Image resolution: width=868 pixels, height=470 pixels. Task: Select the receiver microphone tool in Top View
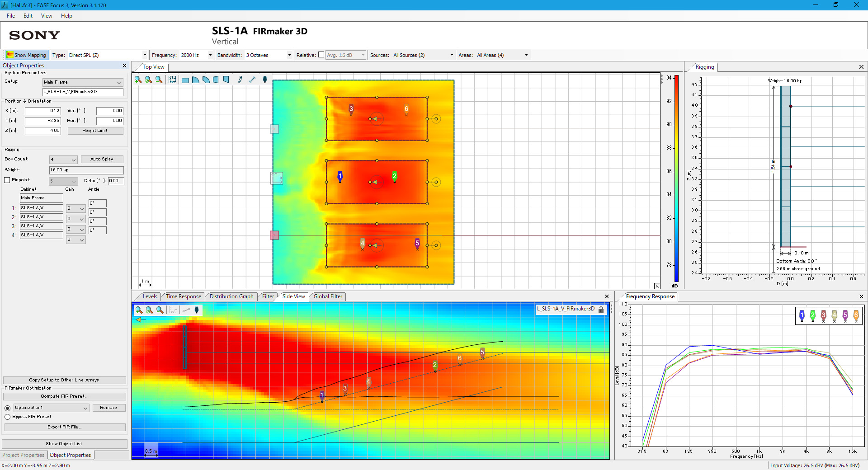click(265, 80)
